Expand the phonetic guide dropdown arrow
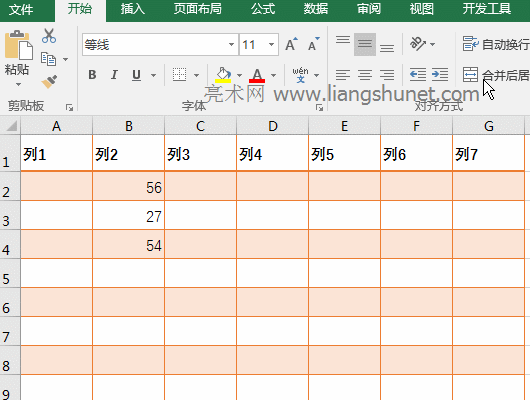Viewport: 530px width, 400px height. pyautogui.click(x=316, y=75)
